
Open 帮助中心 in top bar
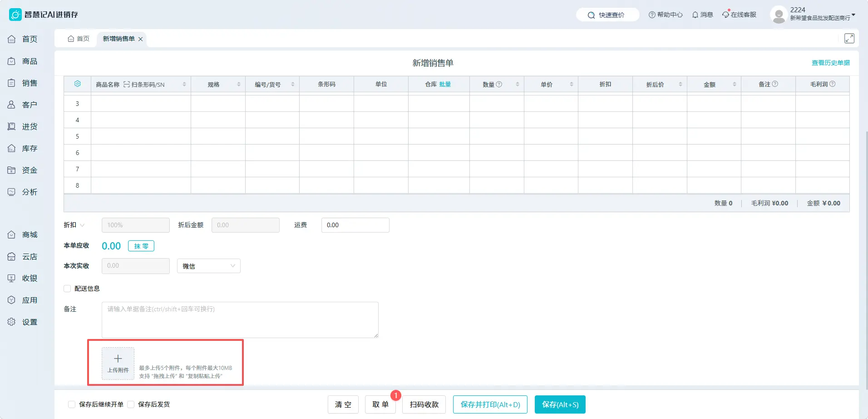666,15
